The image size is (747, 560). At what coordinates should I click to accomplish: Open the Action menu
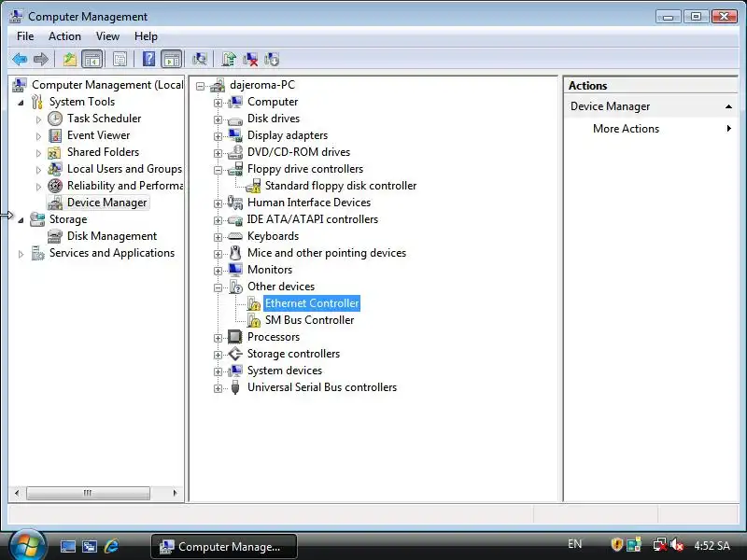[64, 36]
